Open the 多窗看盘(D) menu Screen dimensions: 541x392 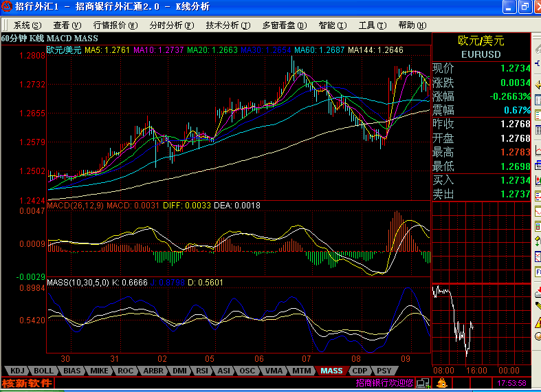(x=285, y=25)
